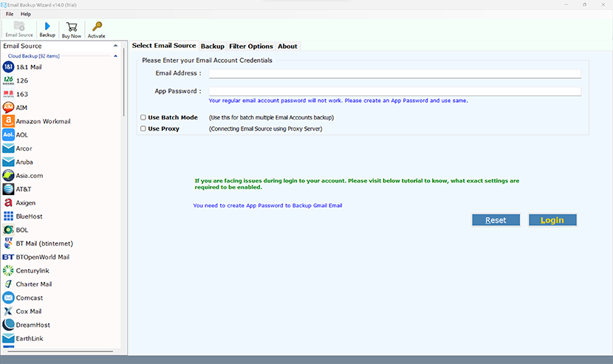The width and height of the screenshot is (613, 364).
Task: Select the Axigen text label
Action: coord(25,202)
